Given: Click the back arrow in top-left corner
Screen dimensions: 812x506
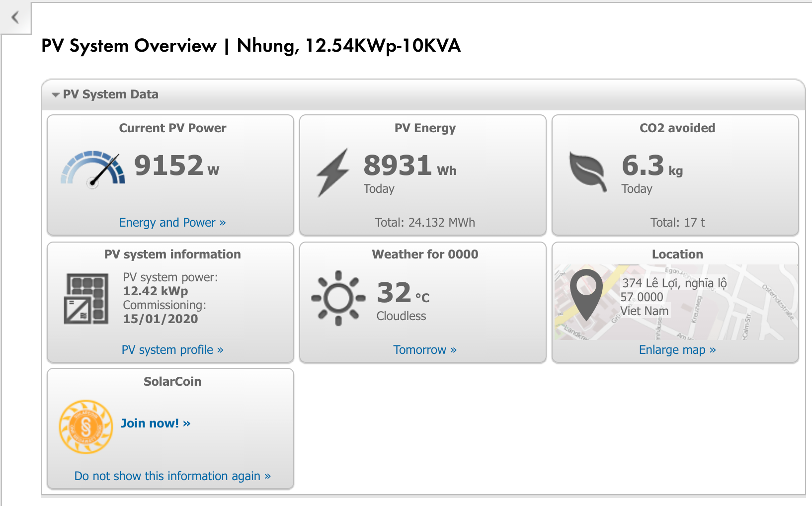Looking at the screenshot, I should [x=15, y=18].
